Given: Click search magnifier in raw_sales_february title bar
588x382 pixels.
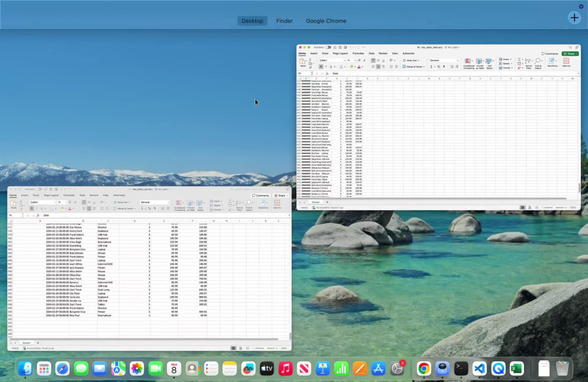Looking at the screenshot, I should point(570,48).
